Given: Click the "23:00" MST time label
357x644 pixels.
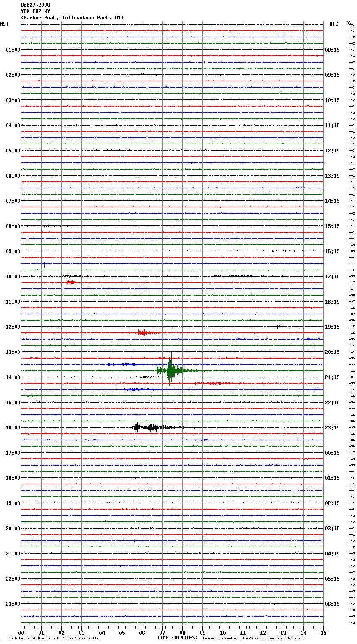Looking at the screenshot, I should click(x=13, y=604).
